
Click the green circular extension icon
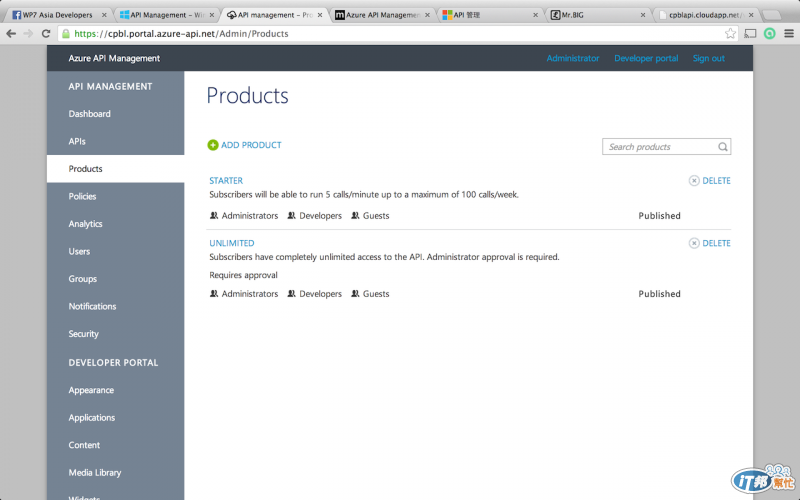click(x=769, y=34)
